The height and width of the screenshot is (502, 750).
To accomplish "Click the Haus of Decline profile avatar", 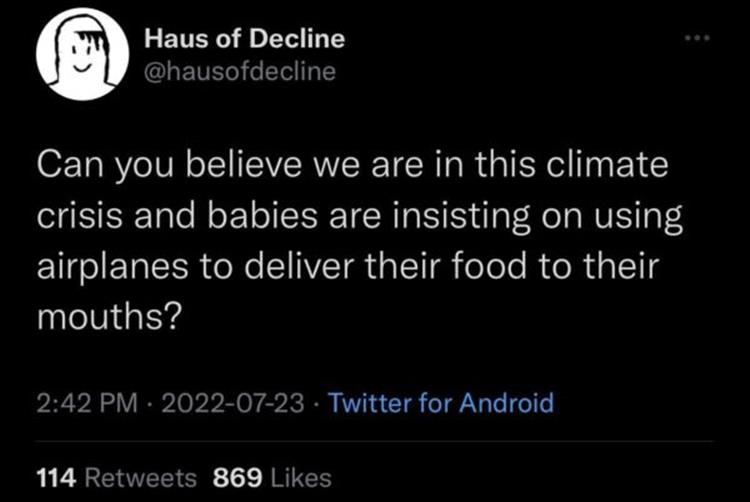I will click(81, 57).
